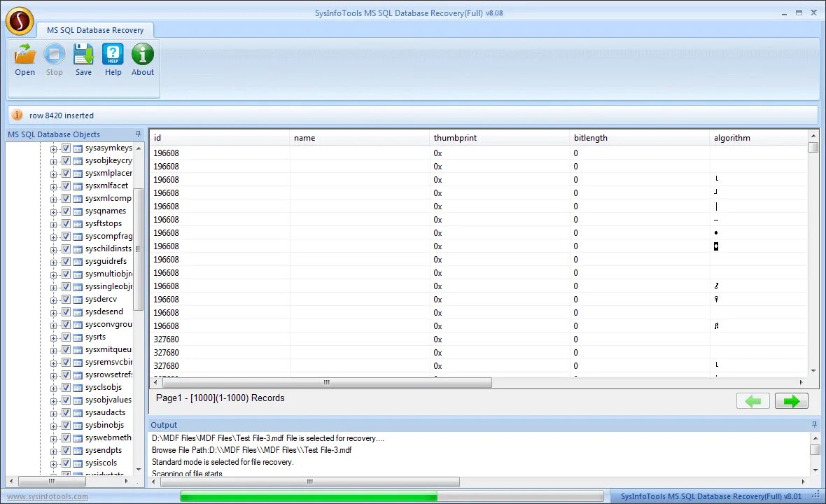This screenshot has height=504, width=826.
Task: Click the green progress bar at the bottom
Action: pyautogui.click(x=308, y=496)
